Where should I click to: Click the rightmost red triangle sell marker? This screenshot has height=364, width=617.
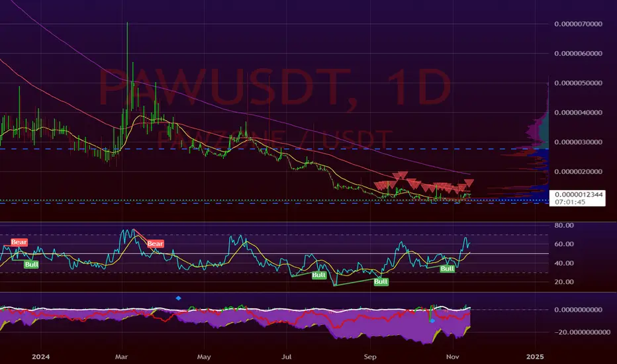[x=469, y=183]
